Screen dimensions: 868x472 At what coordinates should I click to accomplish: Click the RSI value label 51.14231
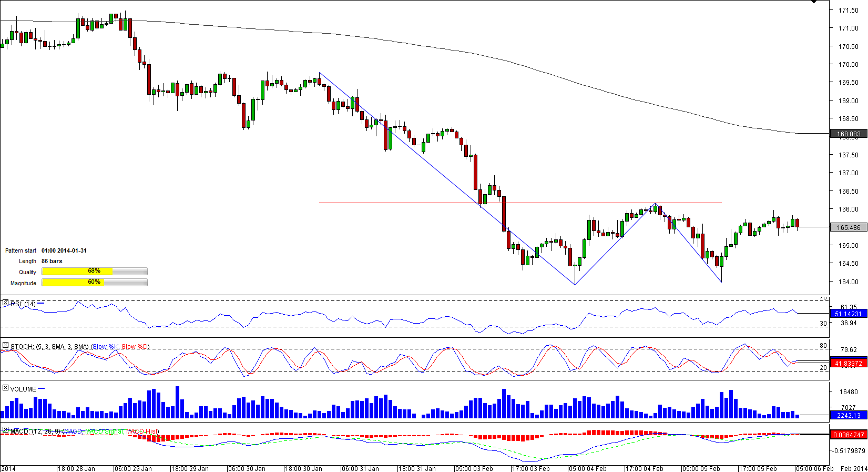(849, 314)
